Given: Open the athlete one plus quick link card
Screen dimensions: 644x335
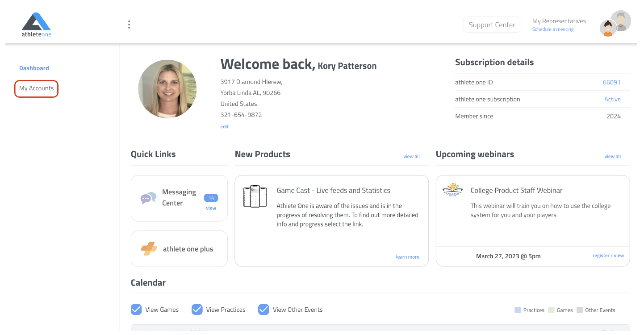Looking at the screenshot, I should point(179,249).
